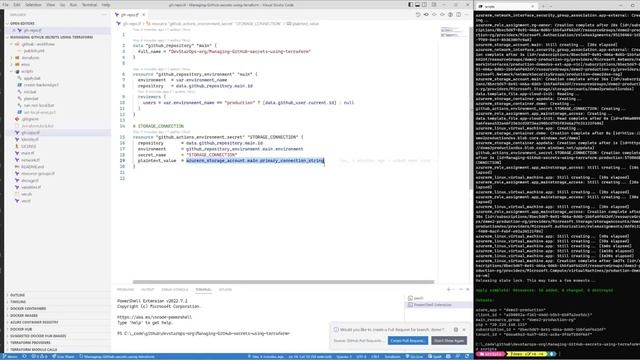
Task: Toggle secondary sidebar layout icon in title bar
Action: point(425,5)
